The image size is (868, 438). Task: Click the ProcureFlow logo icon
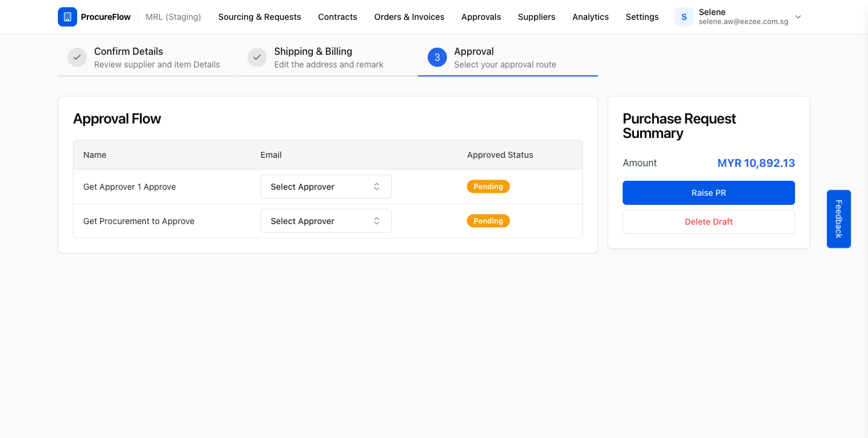pos(68,17)
